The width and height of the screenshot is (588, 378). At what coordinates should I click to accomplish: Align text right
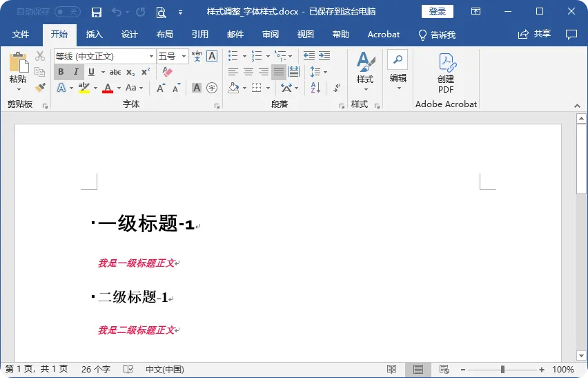coord(264,72)
